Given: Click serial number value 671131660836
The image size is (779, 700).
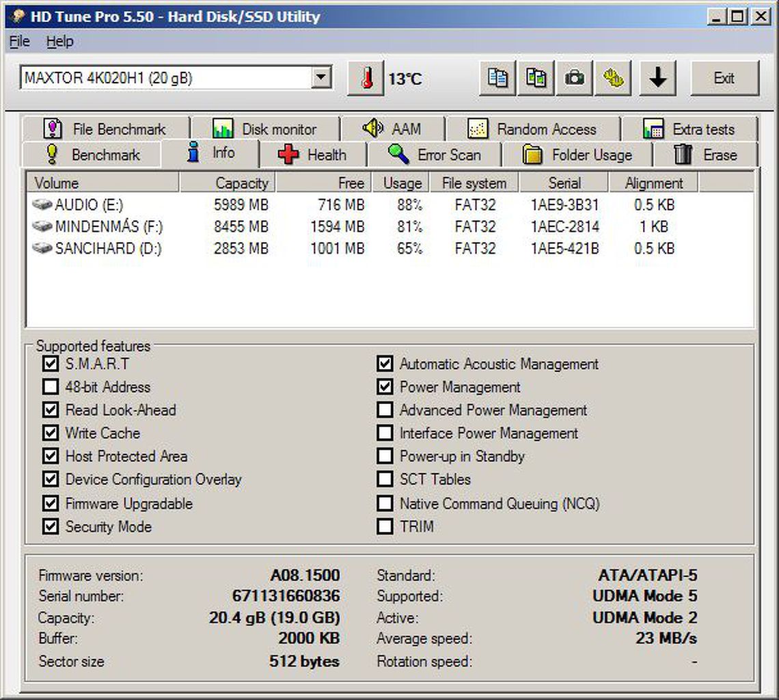Looking at the screenshot, I should 286,595.
